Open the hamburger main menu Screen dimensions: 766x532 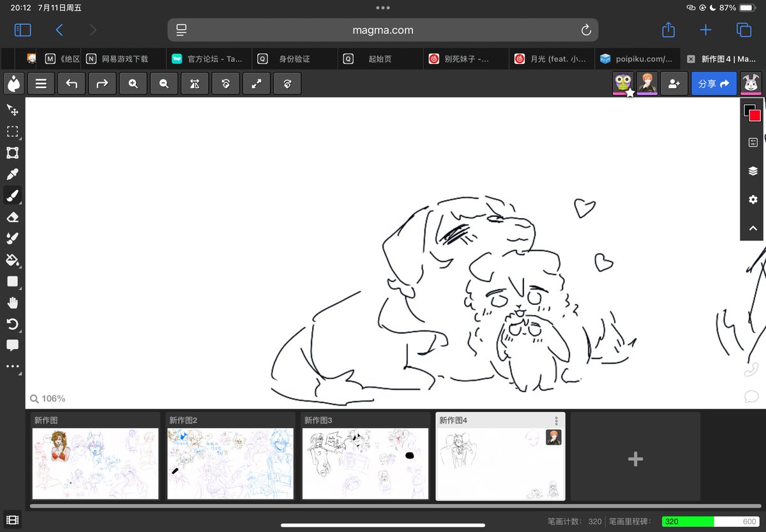click(x=41, y=84)
